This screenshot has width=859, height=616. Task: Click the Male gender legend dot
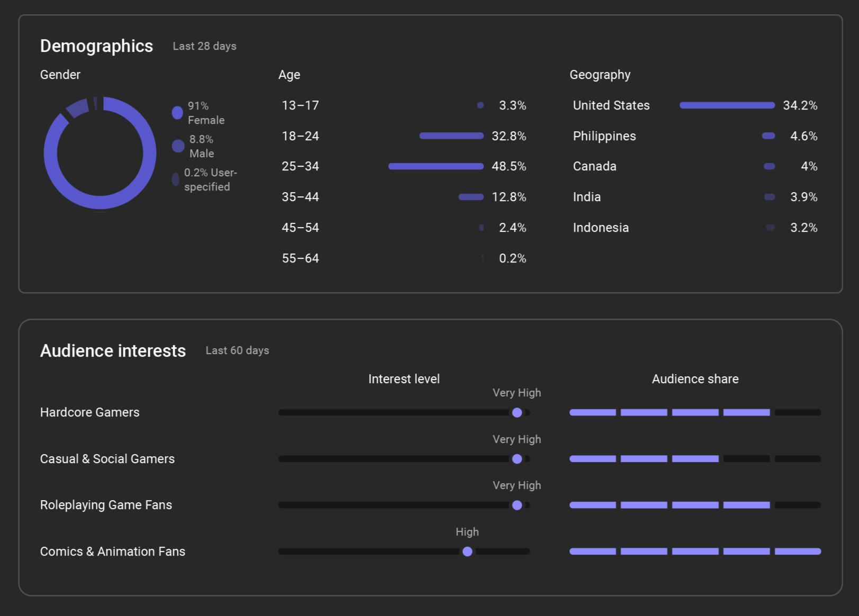pos(178,146)
